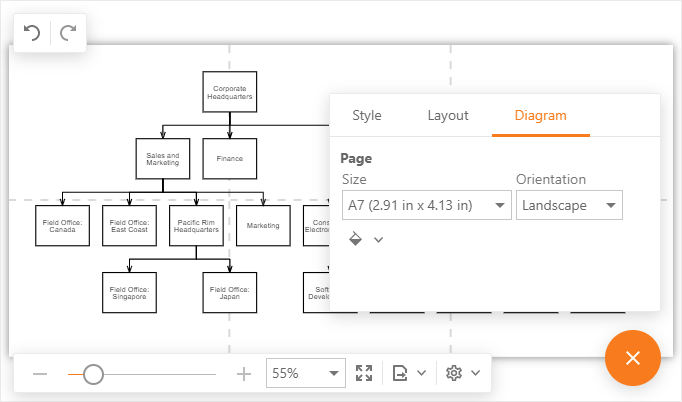Click the zoom out minus icon
The width and height of the screenshot is (682, 402).
40,374
